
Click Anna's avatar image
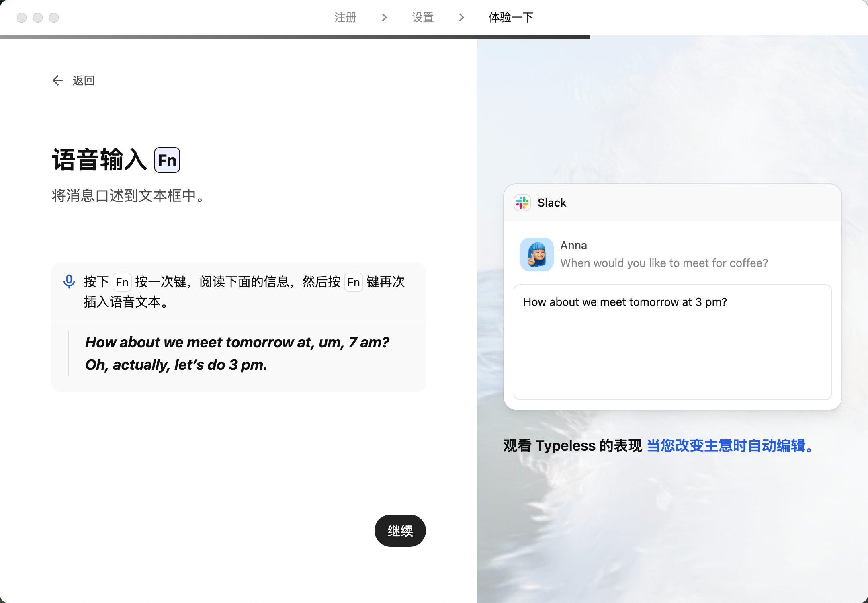(x=536, y=254)
